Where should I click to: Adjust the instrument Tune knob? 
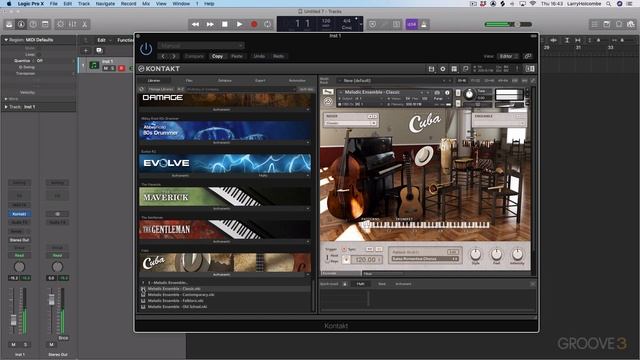coord(469,95)
